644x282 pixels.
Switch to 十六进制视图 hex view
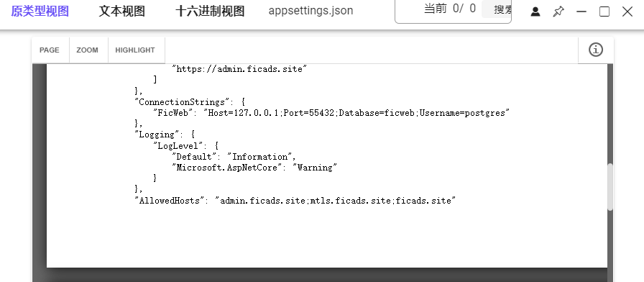[210, 11]
